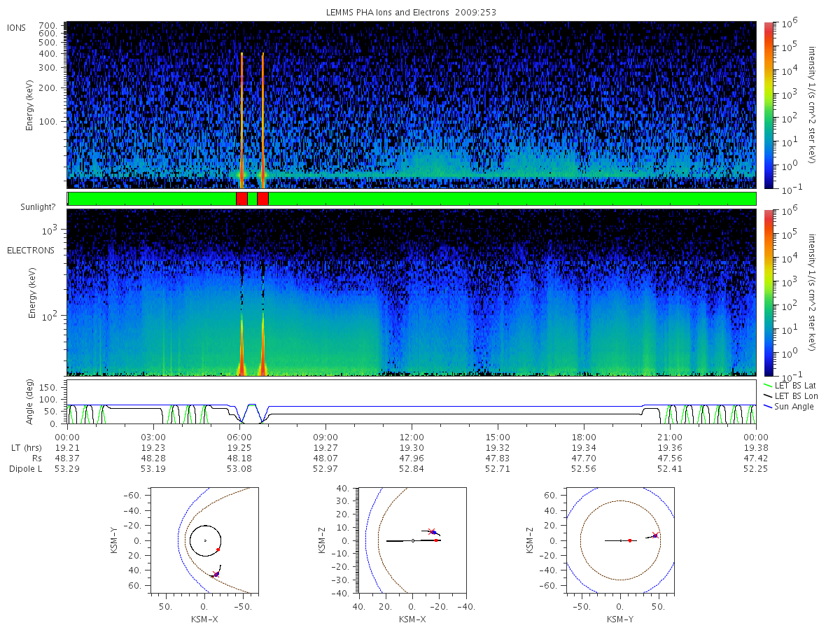Click the red dot in the KSM-X KSM-Z plot
The height and width of the screenshot is (630, 840).
(x=436, y=540)
